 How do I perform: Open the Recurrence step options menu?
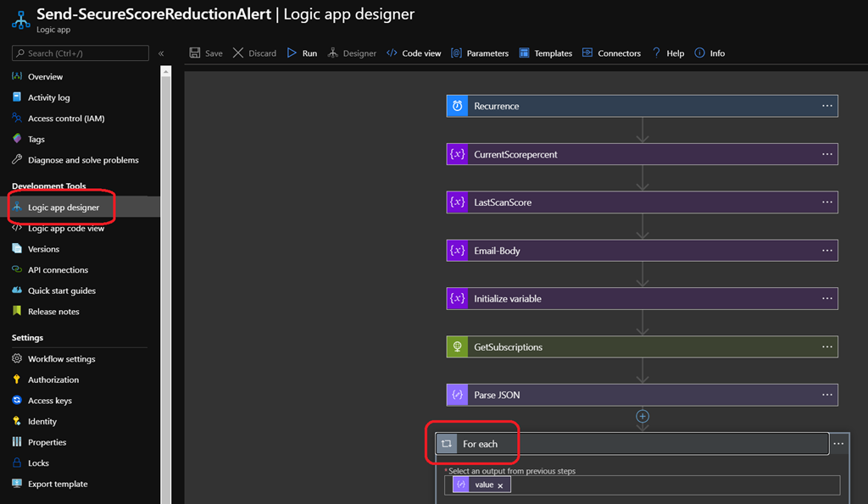[x=827, y=106]
